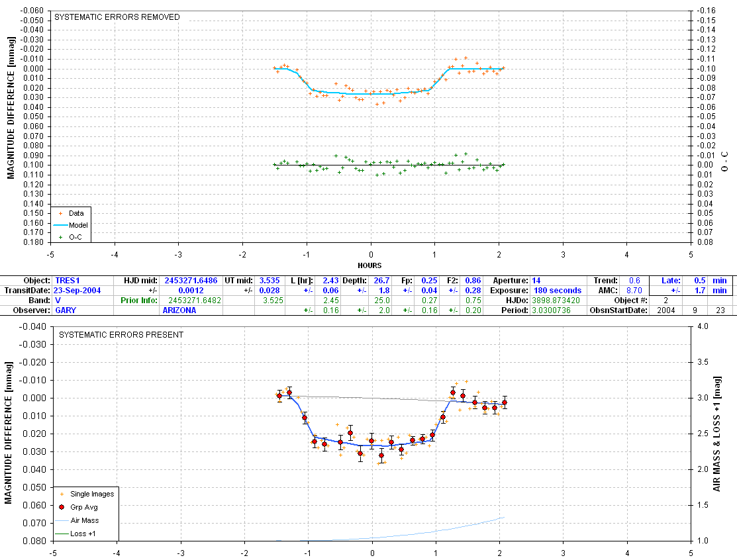Click the prior F2 error value 0.20
The width and height of the screenshot is (737, 560).
tap(473, 310)
